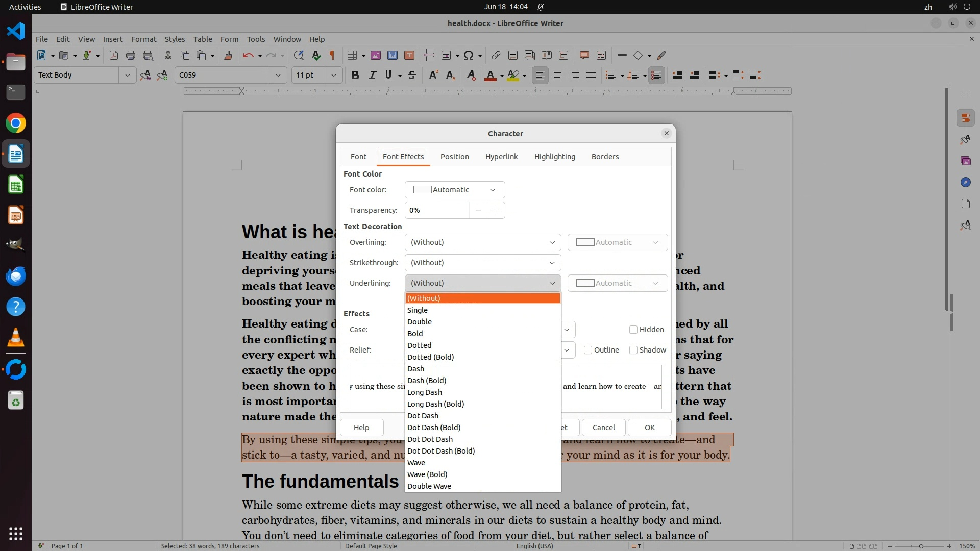Open the Font color Automatic swatch picker
This screenshot has width=980, height=551.
tap(454, 190)
